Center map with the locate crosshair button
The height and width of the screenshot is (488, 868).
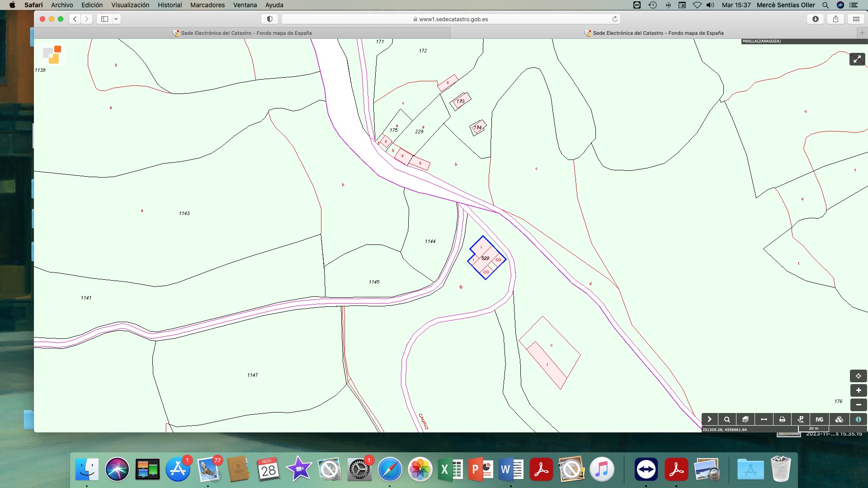click(858, 376)
